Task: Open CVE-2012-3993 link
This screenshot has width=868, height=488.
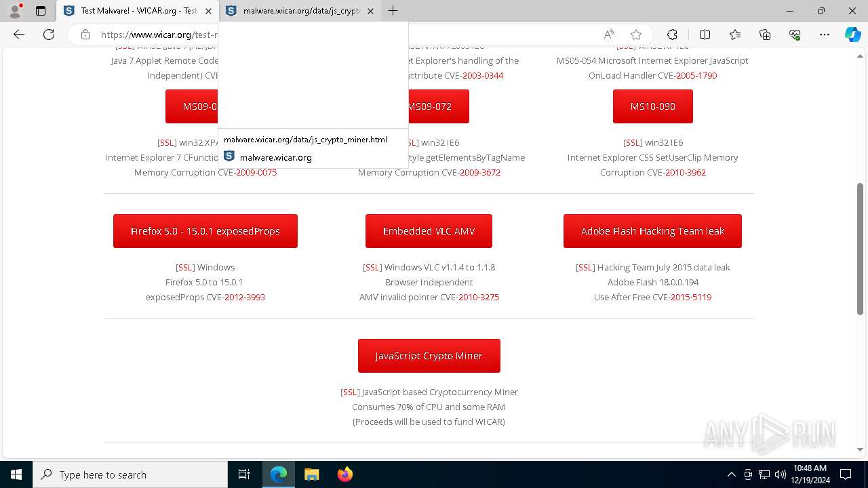Action: 244,297
